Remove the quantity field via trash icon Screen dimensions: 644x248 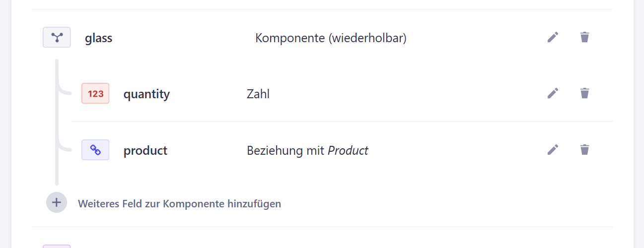point(584,93)
